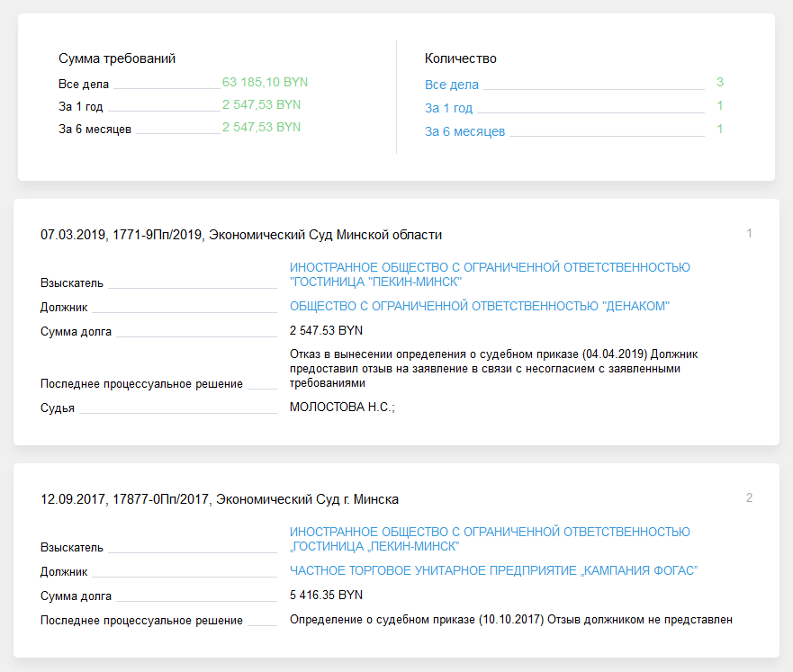Screen dimensions: 793x672
Task: Open debtor 'ДЕНАКОМ' company link
Action: (480, 307)
